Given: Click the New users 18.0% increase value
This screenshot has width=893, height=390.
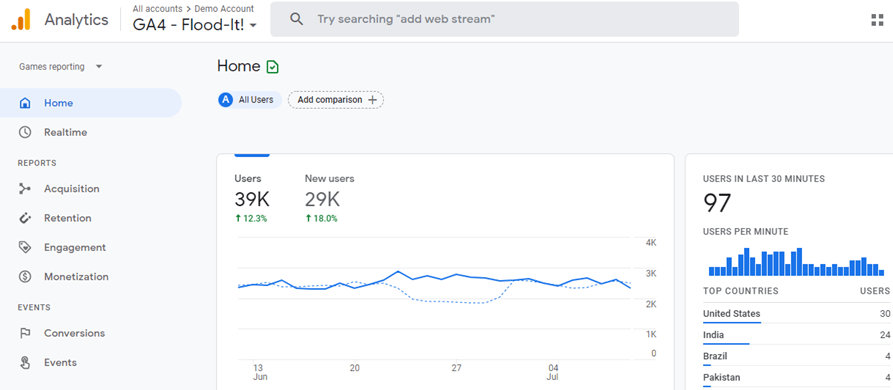Looking at the screenshot, I should pyautogui.click(x=321, y=218).
